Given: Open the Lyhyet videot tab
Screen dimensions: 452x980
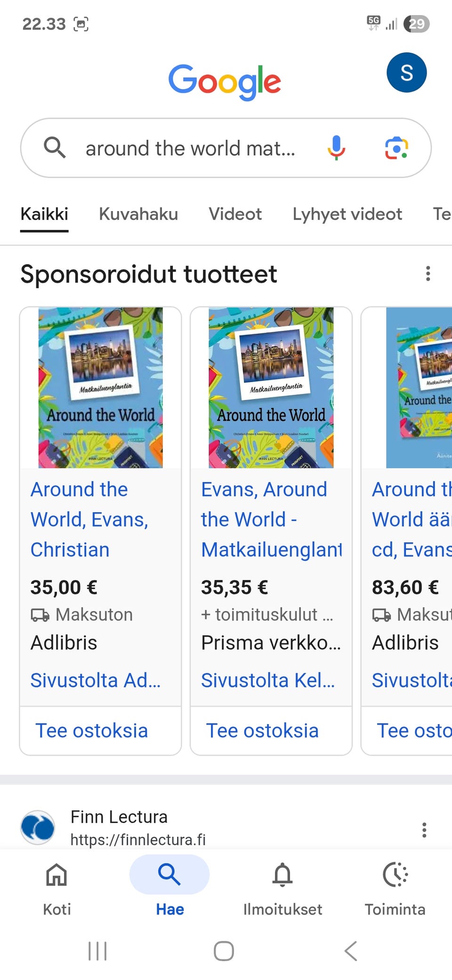Looking at the screenshot, I should pyautogui.click(x=347, y=214).
